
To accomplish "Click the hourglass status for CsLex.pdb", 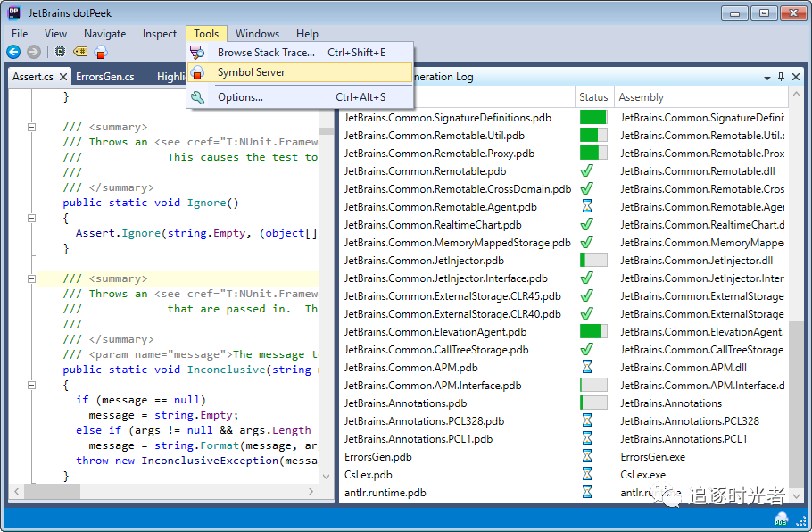I will (x=586, y=475).
